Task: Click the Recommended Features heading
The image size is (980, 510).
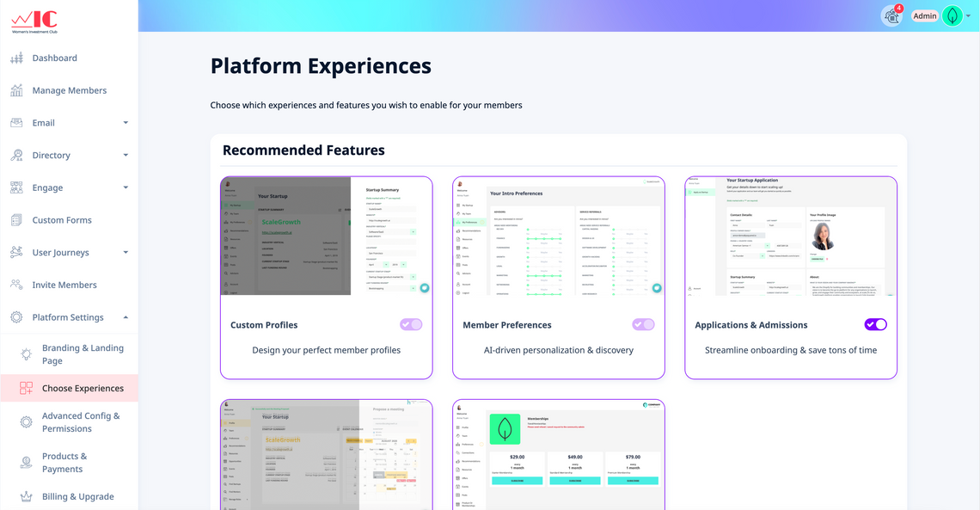Action: (x=303, y=150)
